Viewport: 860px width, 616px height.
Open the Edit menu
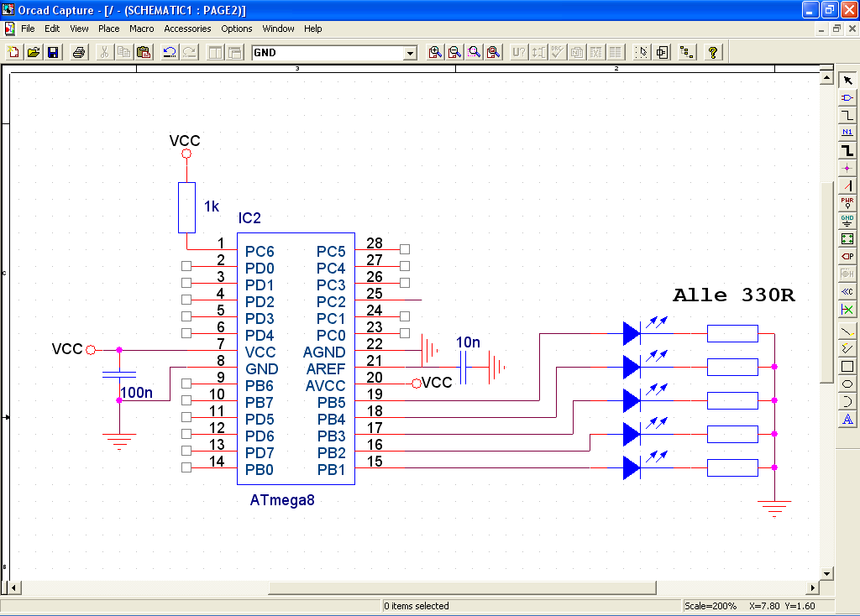click(x=52, y=29)
